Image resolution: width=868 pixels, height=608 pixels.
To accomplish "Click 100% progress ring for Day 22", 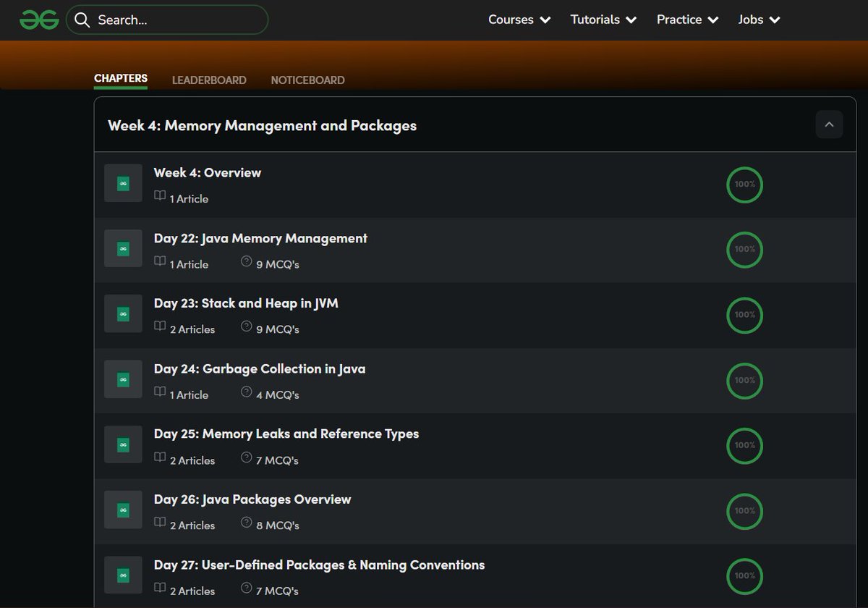I will coord(744,250).
